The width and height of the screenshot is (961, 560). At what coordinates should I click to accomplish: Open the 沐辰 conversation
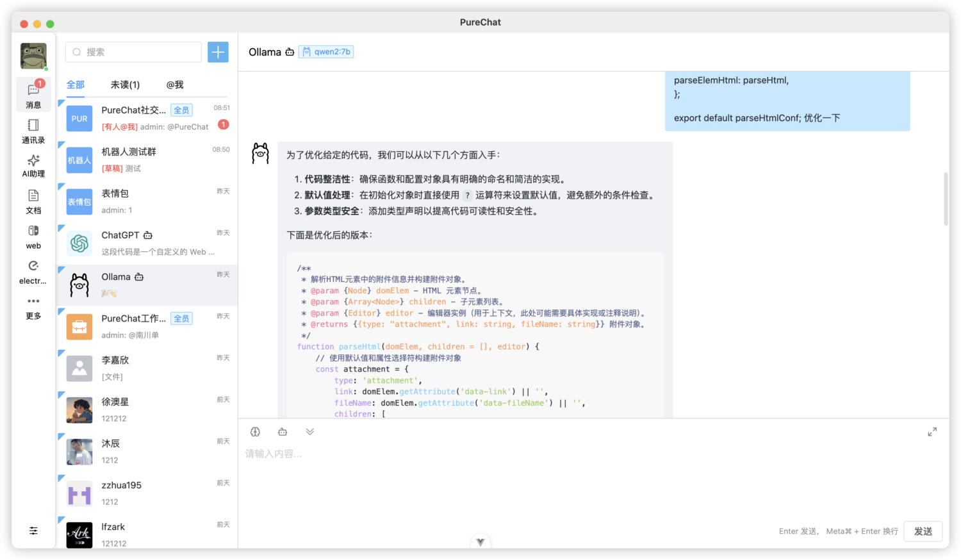(x=147, y=452)
